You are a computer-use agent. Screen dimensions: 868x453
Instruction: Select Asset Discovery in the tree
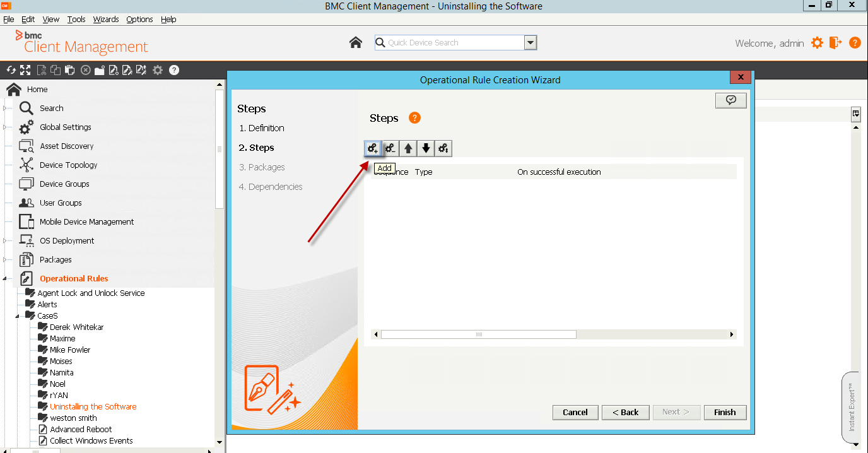pos(66,146)
